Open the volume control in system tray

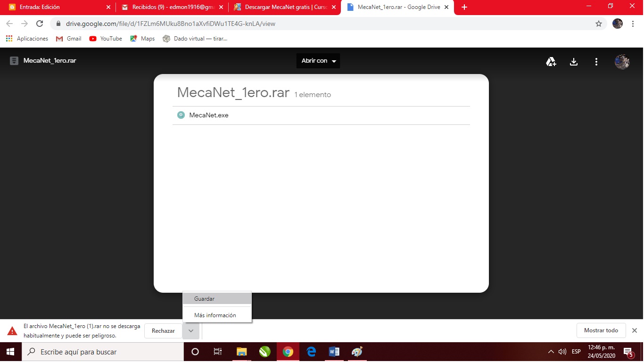pyautogui.click(x=562, y=352)
